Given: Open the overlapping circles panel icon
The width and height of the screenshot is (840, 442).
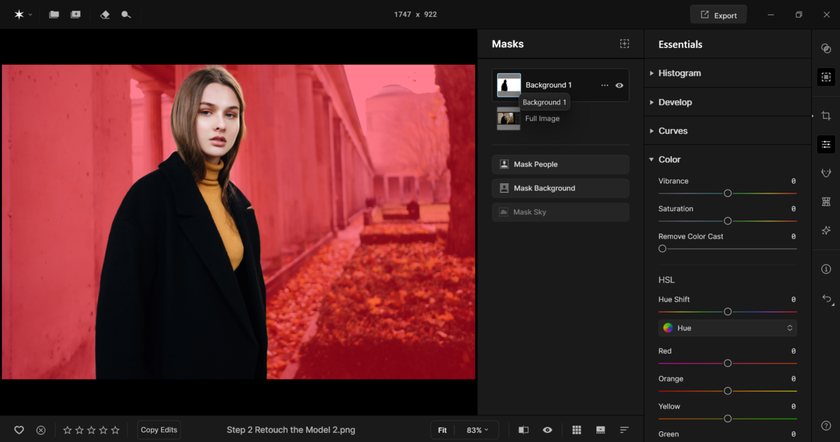Looking at the screenshot, I should 826,48.
